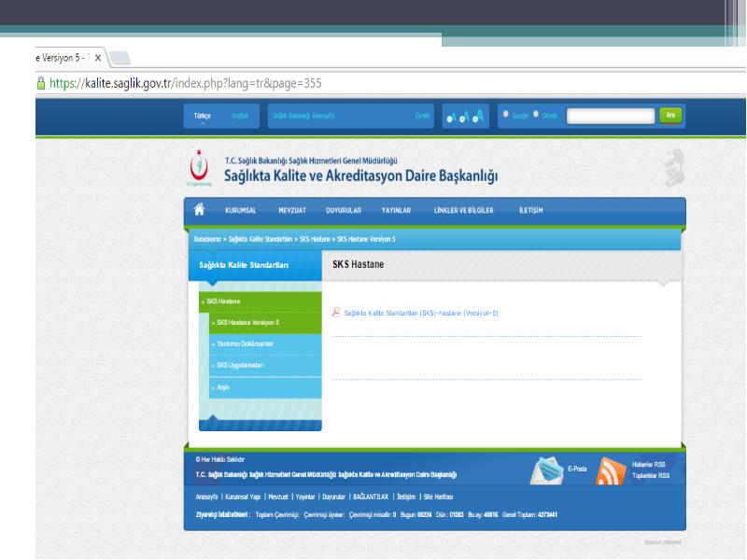
Task: Open the KURUMSAL menu
Action: click(x=241, y=210)
